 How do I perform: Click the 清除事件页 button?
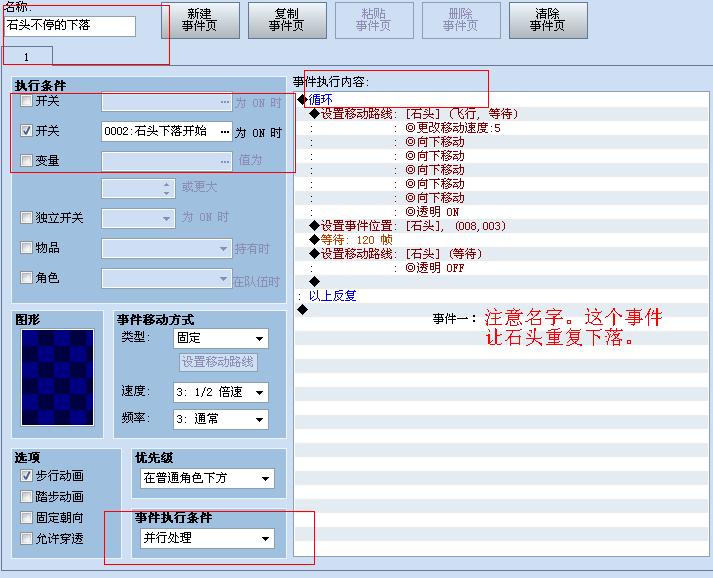point(548,20)
